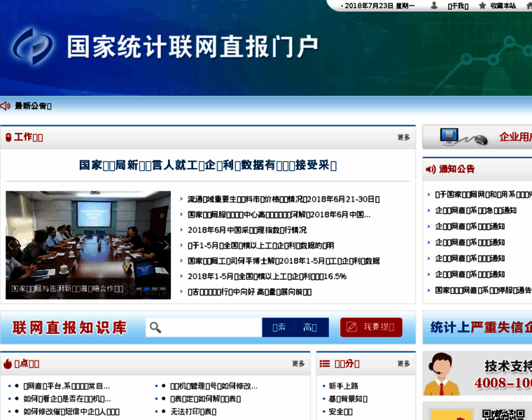Image resolution: width=532 pixels, height=420 pixels.
Task: Click the magnifying glass search icon
Action: (155, 328)
